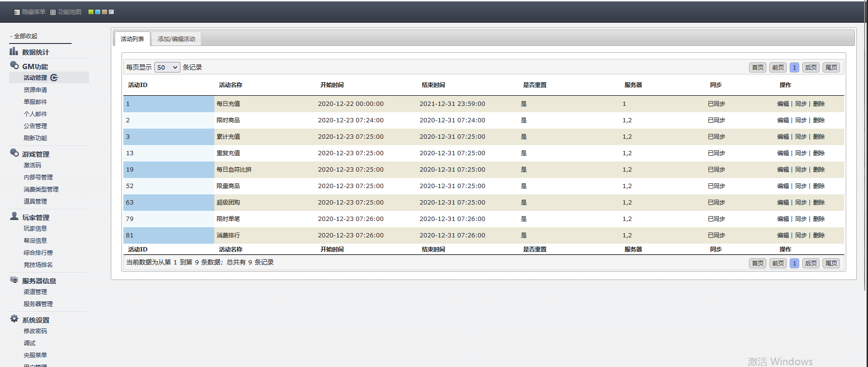Click 同步 for 消费排行 row
Image resolution: width=868 pixels, height=367 pixels.
point(801,235)
